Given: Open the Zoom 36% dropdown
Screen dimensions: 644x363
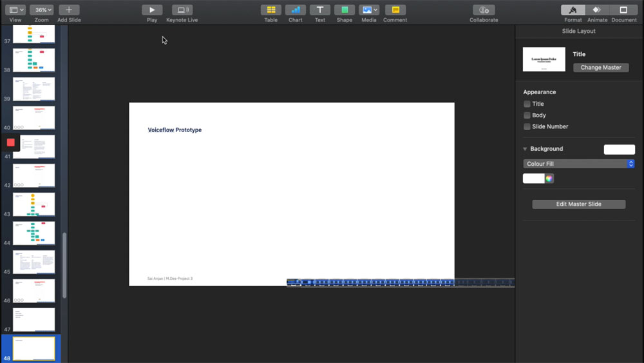Looking at the screenshot, I should 41,10.
